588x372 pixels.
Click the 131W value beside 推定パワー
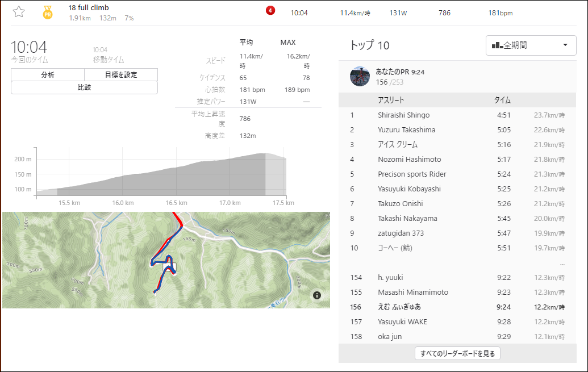248,102
